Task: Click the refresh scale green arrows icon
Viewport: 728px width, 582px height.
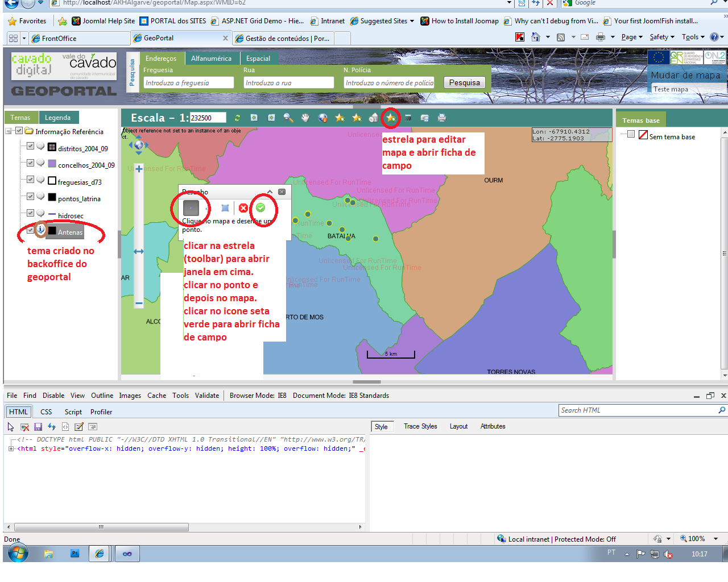Action: tap(237, 118)
